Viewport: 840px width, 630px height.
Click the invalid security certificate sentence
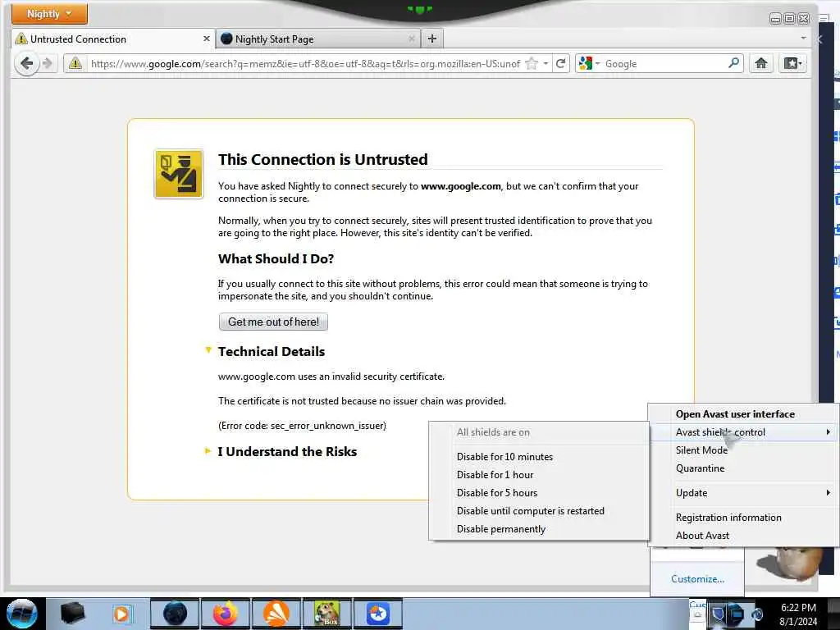pos(331,376)
